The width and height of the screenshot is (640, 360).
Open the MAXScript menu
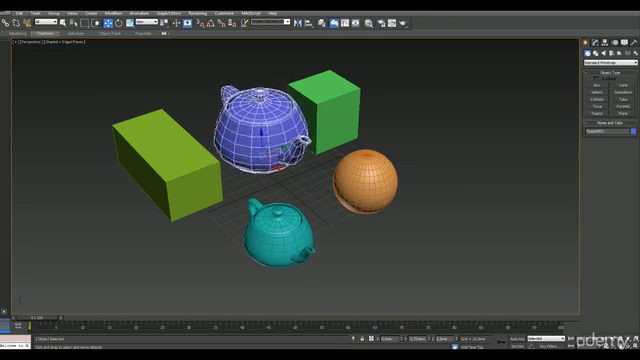pyautogui.click(x=251, y=13)
